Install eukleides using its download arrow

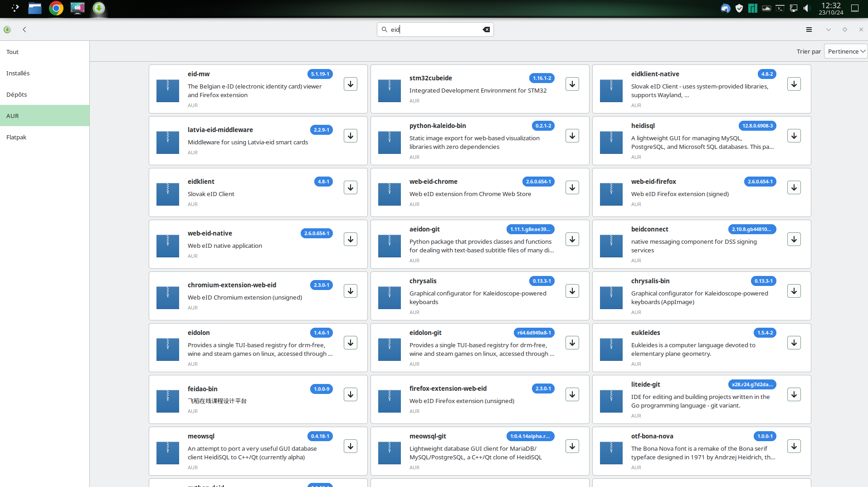[x=794, y=343]
